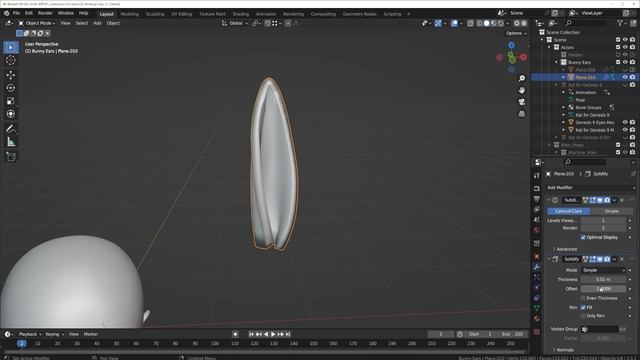Open the Tool properties tab

(x=537, y=176)
